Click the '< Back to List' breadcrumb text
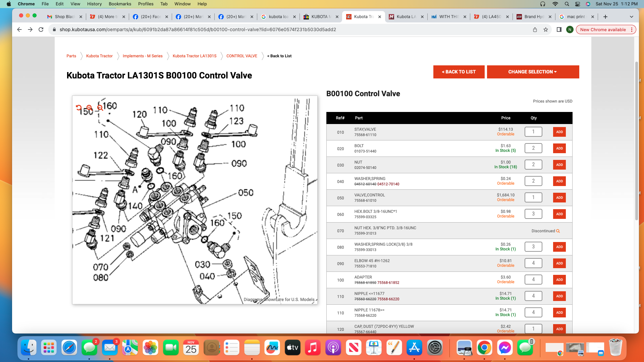 [x=279, y=56]
